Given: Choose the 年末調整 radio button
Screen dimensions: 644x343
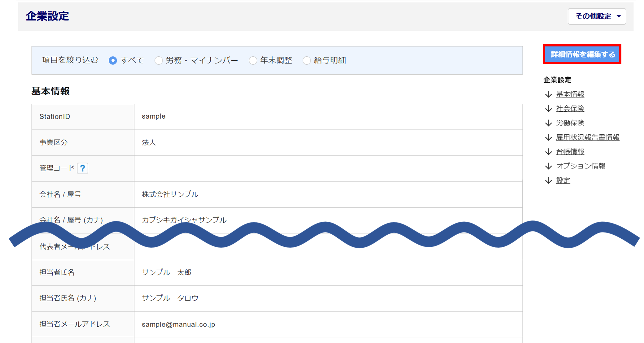Looking at the screenshot, I should tap(253, 60).
